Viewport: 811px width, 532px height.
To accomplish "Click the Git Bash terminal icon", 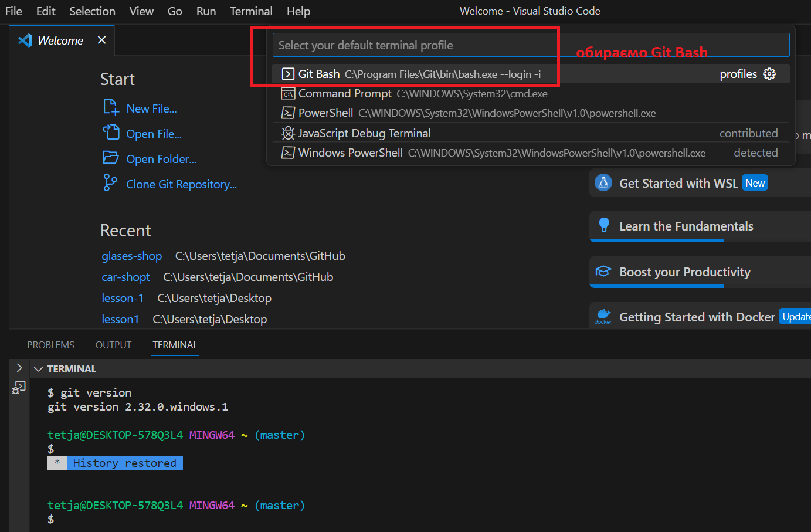I will coord(288,74).
